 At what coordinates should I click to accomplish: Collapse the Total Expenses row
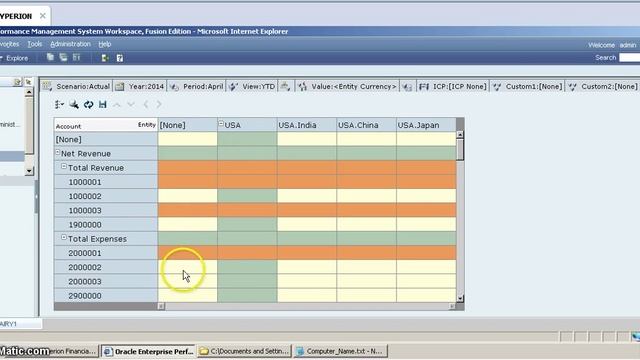click(64, 238)
